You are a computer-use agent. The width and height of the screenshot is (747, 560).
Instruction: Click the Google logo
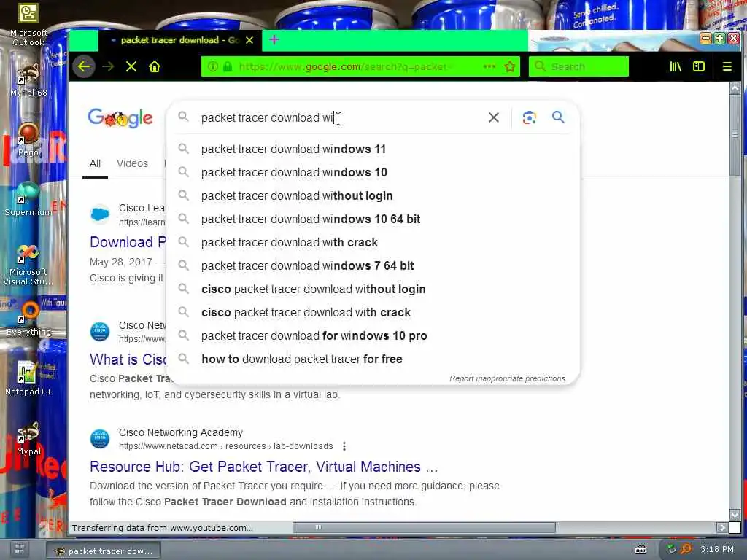(x=120, y=117)
